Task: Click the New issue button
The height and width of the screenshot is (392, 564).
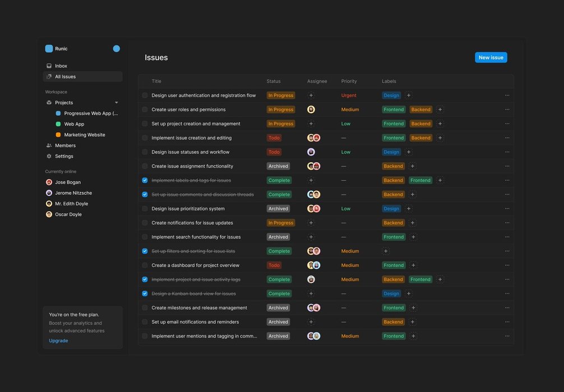Action: pyautogui.click(x=491, y=58)
